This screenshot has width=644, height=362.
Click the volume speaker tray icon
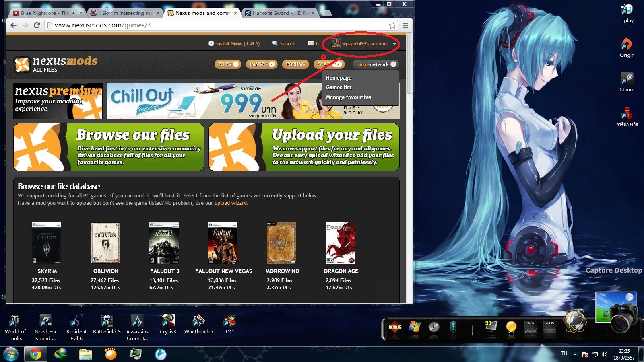pos(604,354)
